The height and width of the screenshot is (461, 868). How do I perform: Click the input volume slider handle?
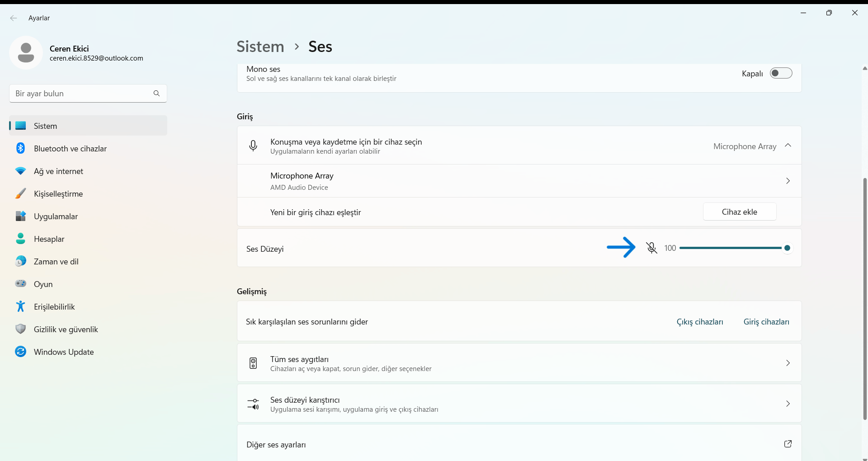(787, 248)
